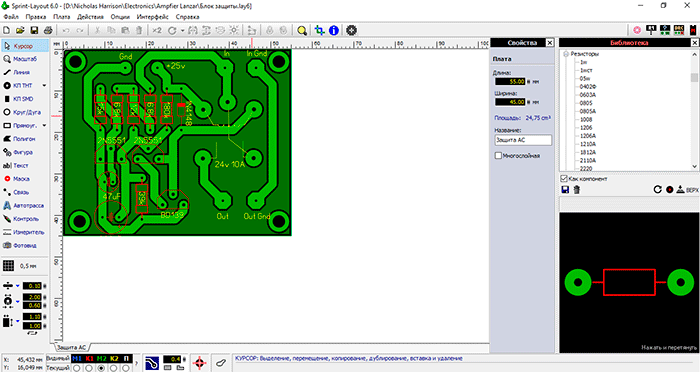Select the Защита AC board tab
700x372 pixels.
(x=71, y=347)
